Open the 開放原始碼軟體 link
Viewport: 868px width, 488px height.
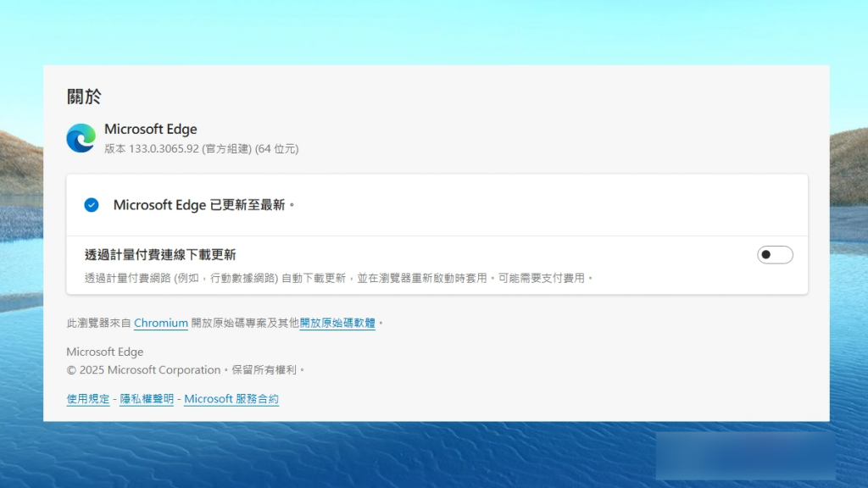click(x=337, y=323)
